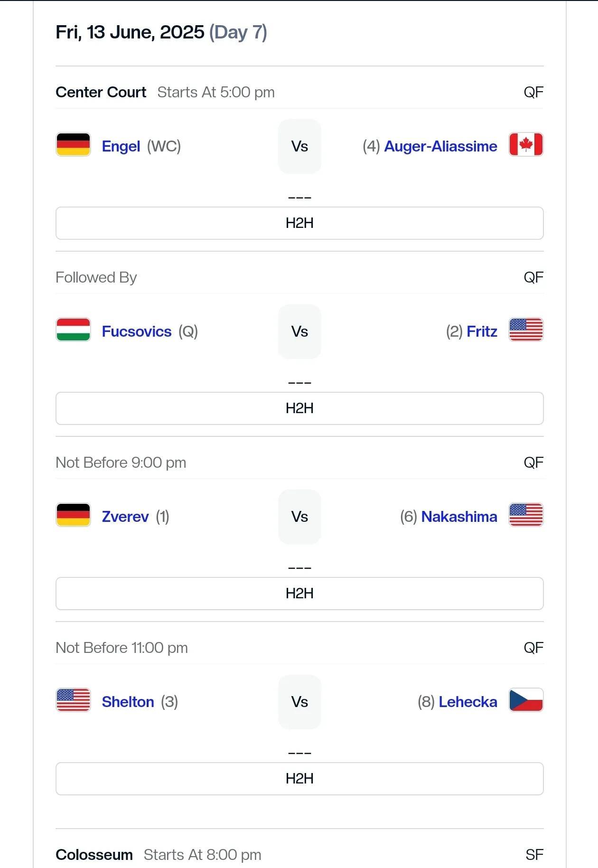This screenshot has width=598, height=868.
Task: Open Shelton player profile link
Action: (x=128, y=702)
